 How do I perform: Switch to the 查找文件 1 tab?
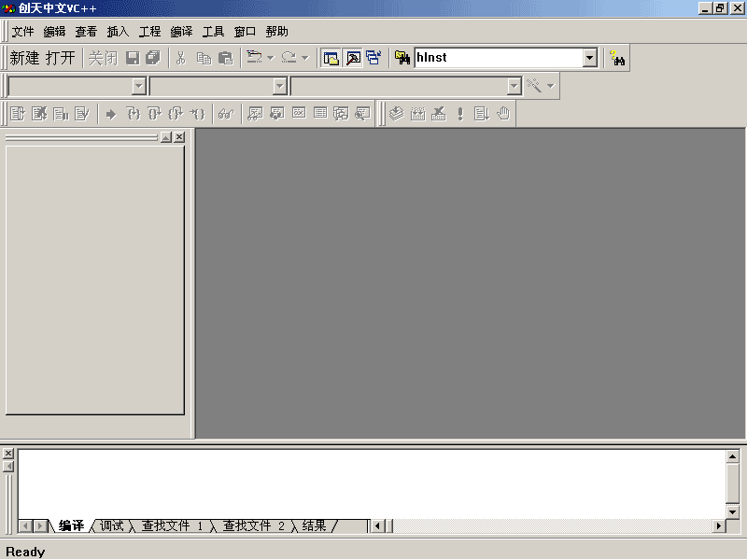[x=173, y=525]
